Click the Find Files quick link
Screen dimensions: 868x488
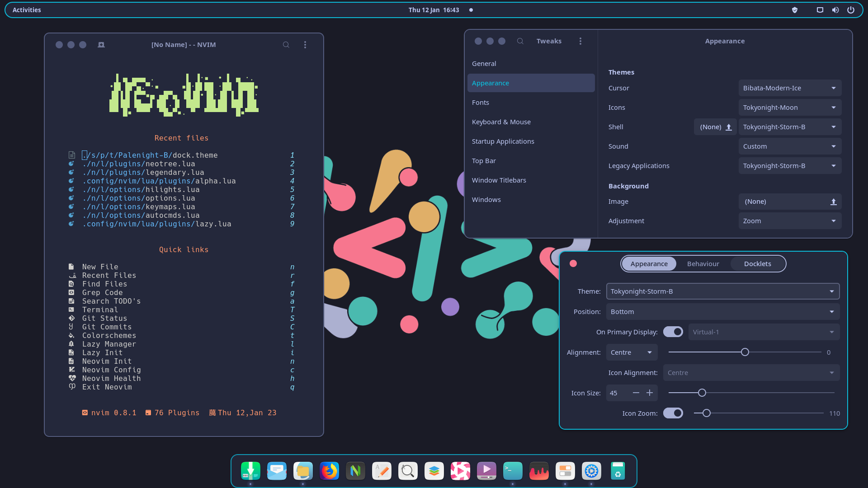click(181, 284)
